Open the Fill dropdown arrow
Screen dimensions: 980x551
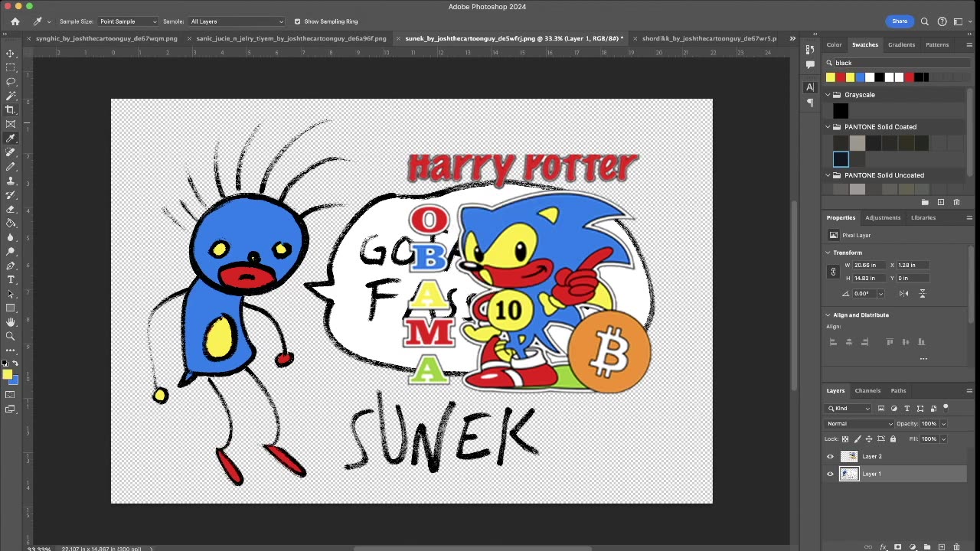943,439
